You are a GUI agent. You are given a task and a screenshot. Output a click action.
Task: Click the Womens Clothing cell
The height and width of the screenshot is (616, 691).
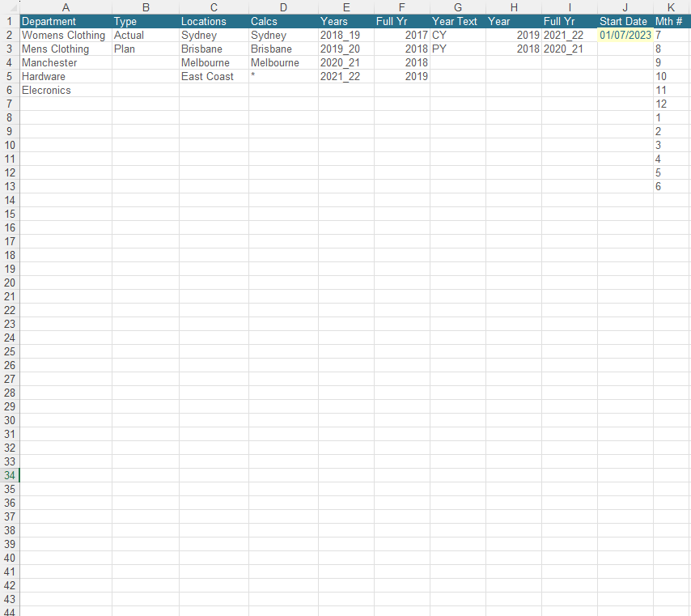click(66, 36)
